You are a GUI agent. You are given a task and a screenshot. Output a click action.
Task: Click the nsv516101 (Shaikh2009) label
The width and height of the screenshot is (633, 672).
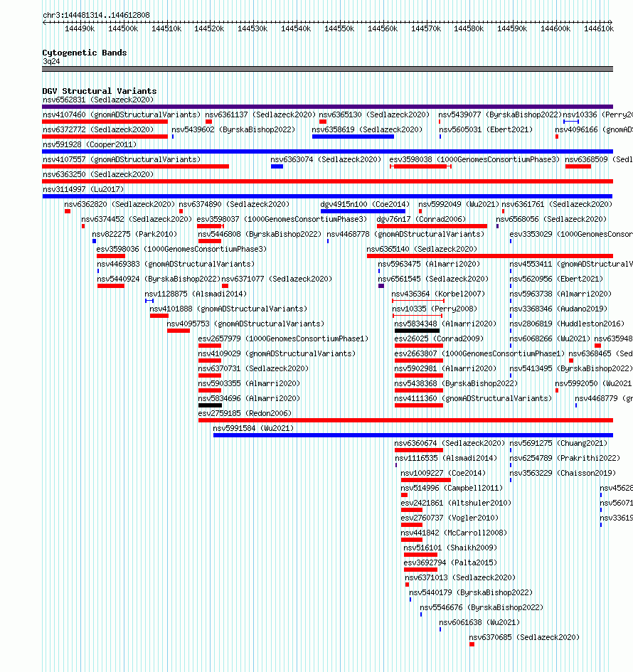coord(450,548)
